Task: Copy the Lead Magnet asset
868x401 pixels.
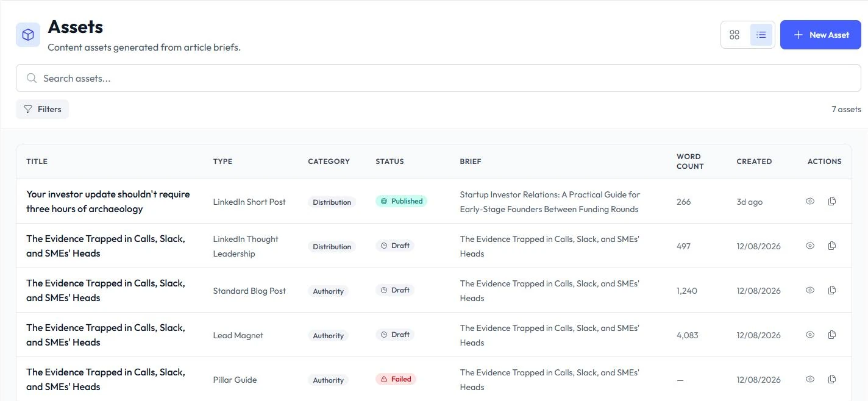Action: click(832, 335)
